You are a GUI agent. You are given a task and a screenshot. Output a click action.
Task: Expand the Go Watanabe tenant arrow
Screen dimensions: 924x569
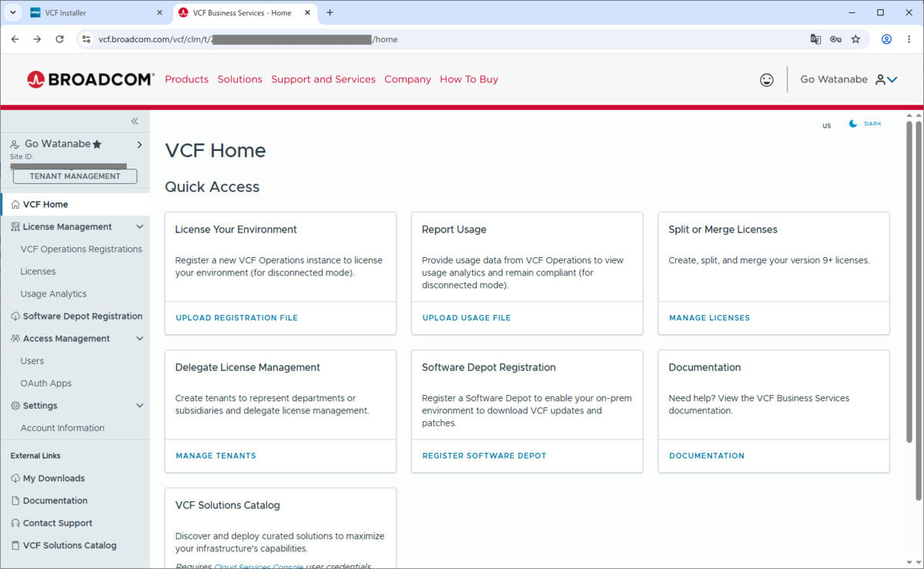point(139,144)
